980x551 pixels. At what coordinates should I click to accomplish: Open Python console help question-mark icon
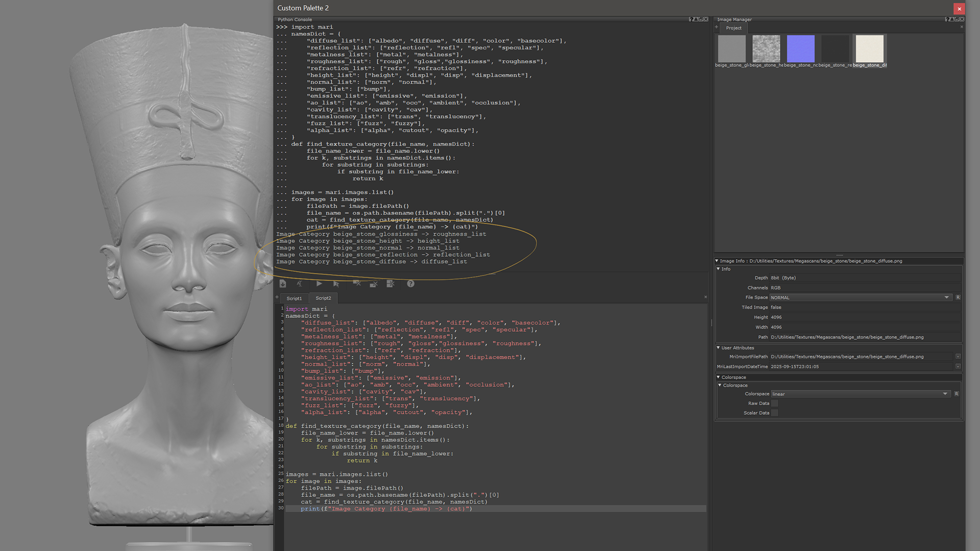(410, 284)
